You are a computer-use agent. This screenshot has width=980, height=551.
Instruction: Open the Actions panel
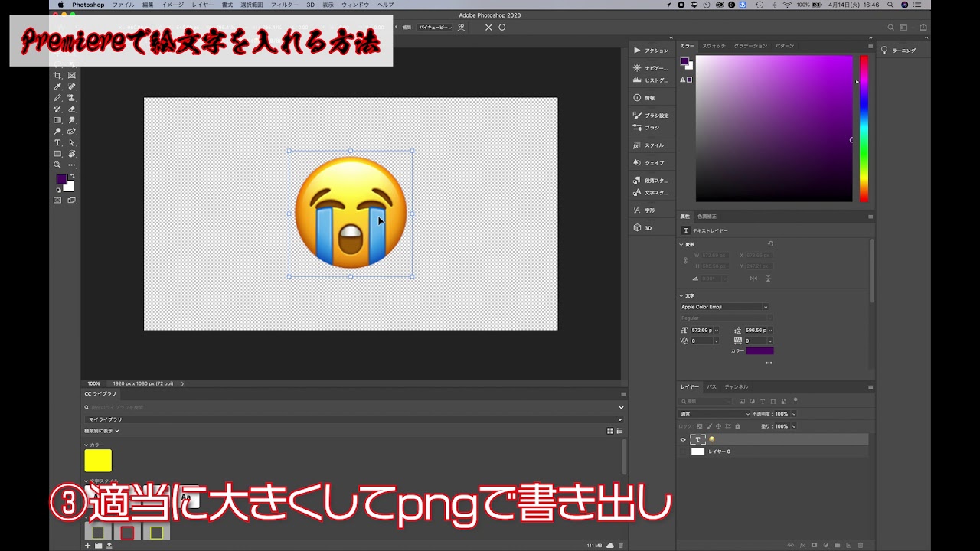point(651,51)
